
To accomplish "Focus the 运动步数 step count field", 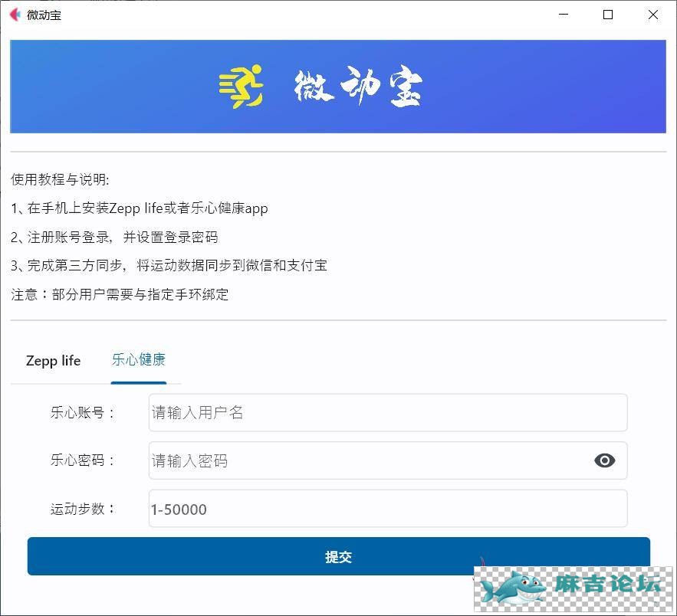I will point(388,509).
